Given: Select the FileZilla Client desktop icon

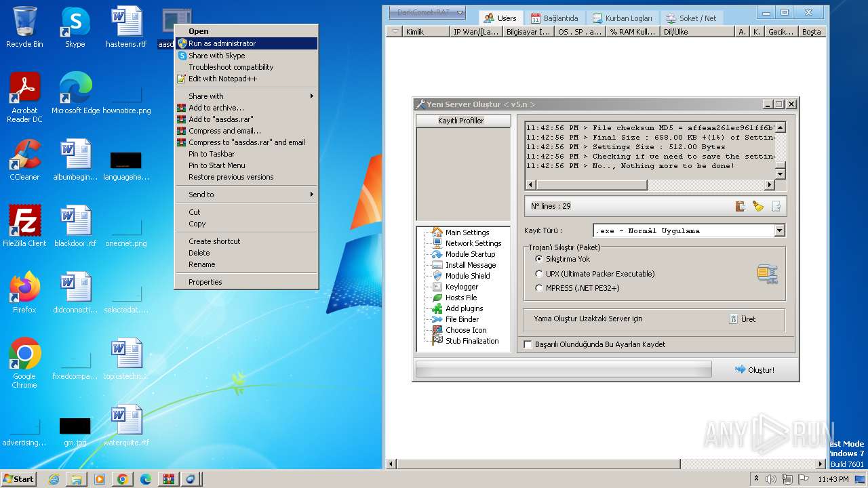Looking at the screenshot, I should (24, 226).
